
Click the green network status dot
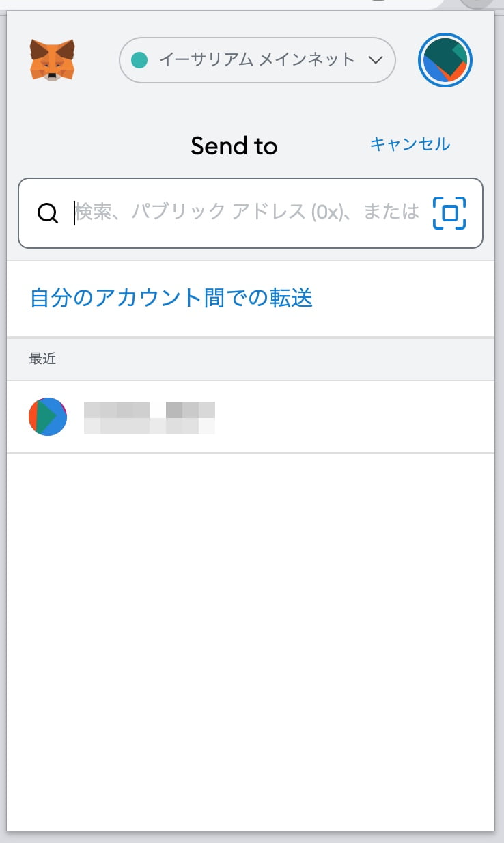[139, 60]
